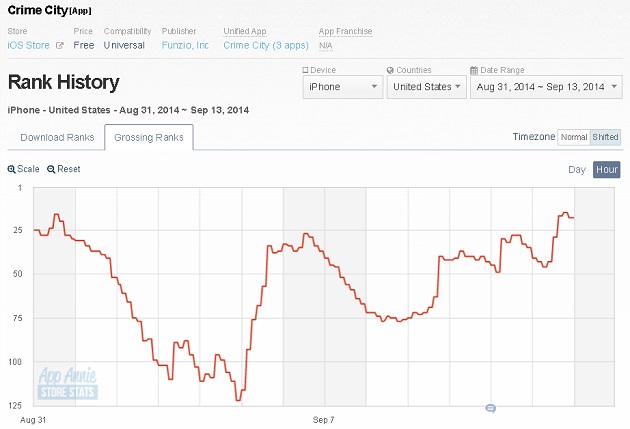Click the N/A app franchise value
This screenshot has width=630, height=429.
tap(325, 46)
